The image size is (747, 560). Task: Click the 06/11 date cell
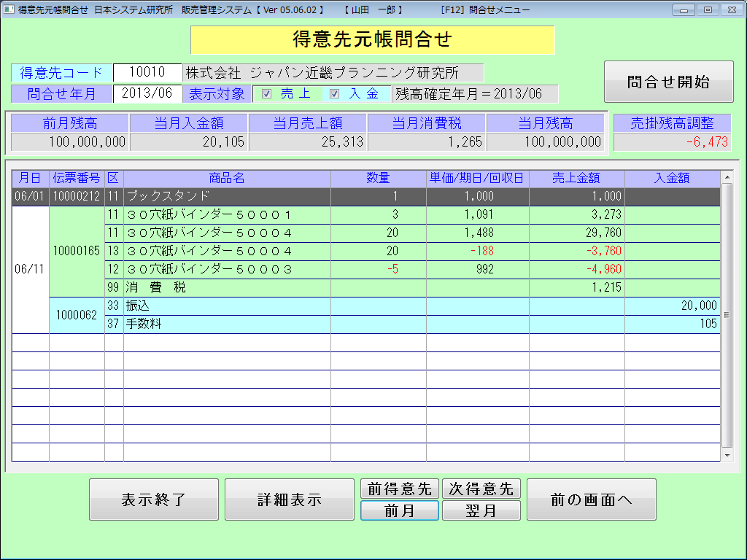[x=30, y=270]
